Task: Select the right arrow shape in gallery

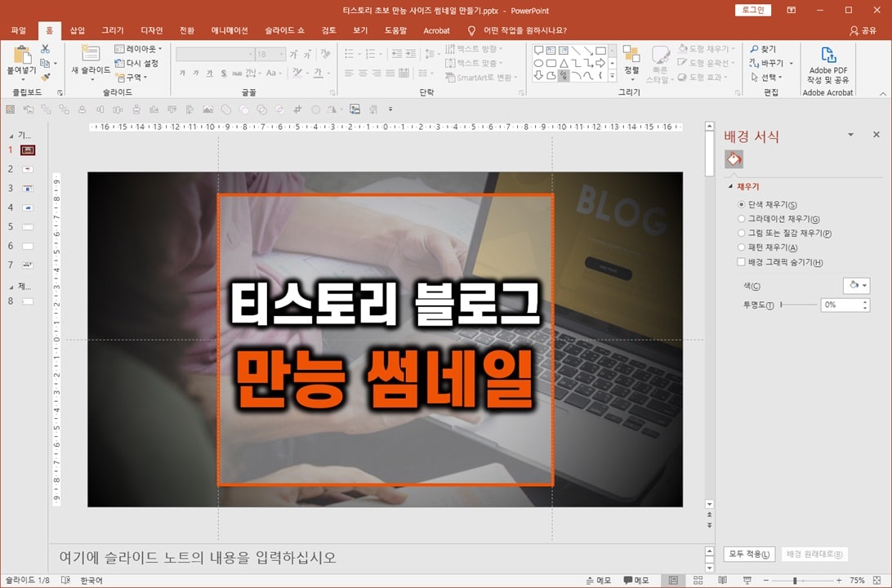Action: coord(600,63)
